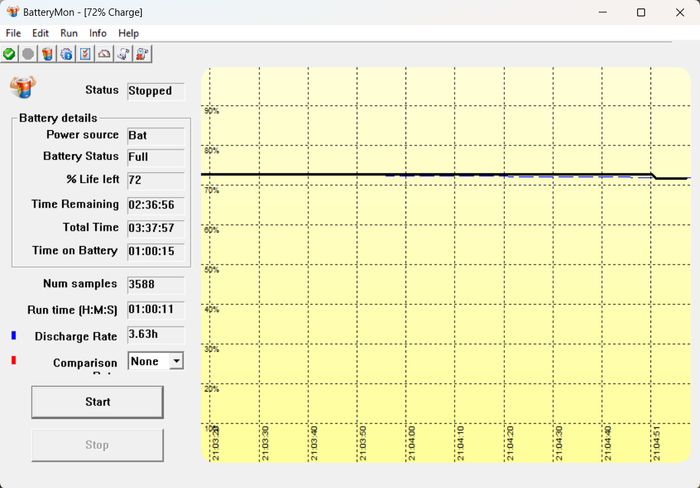
Task: Open the File menu
Action: pyautogui.click(x=13, y=33)
